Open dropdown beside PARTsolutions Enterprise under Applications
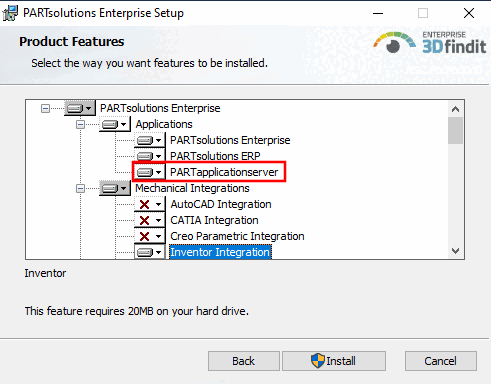Image resolution: width=491 pixels, height=384 pixels. (x=150, y=140)
